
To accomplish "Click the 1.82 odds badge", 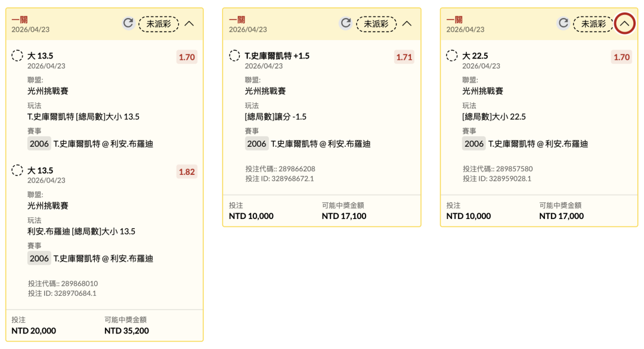I will pos(187,172).
